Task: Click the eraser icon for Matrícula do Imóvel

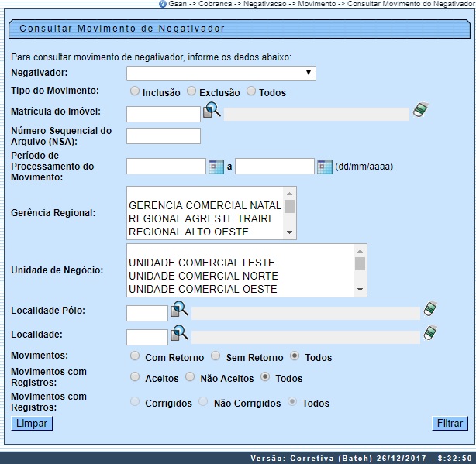Action: 420,110
